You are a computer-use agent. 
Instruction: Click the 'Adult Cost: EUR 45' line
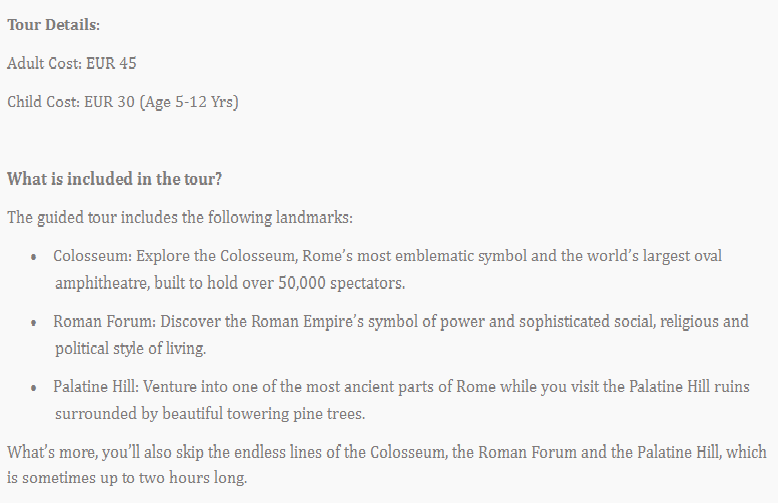click(72, 63)
